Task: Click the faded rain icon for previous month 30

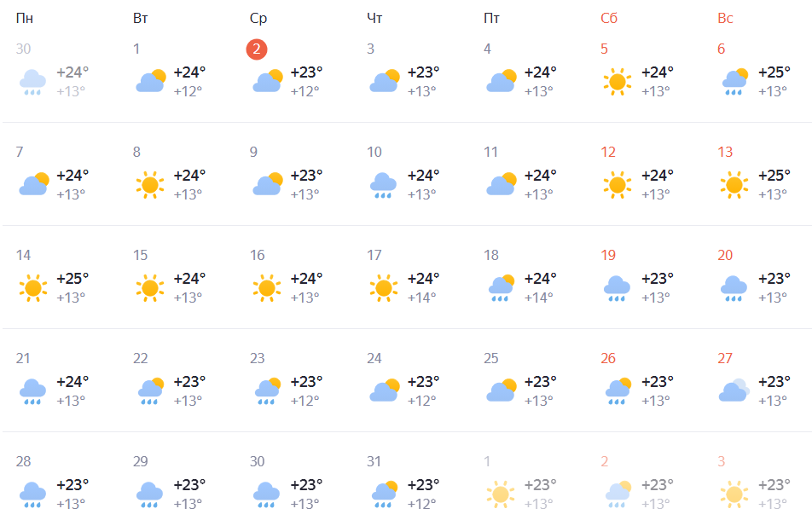Action: 32,83
